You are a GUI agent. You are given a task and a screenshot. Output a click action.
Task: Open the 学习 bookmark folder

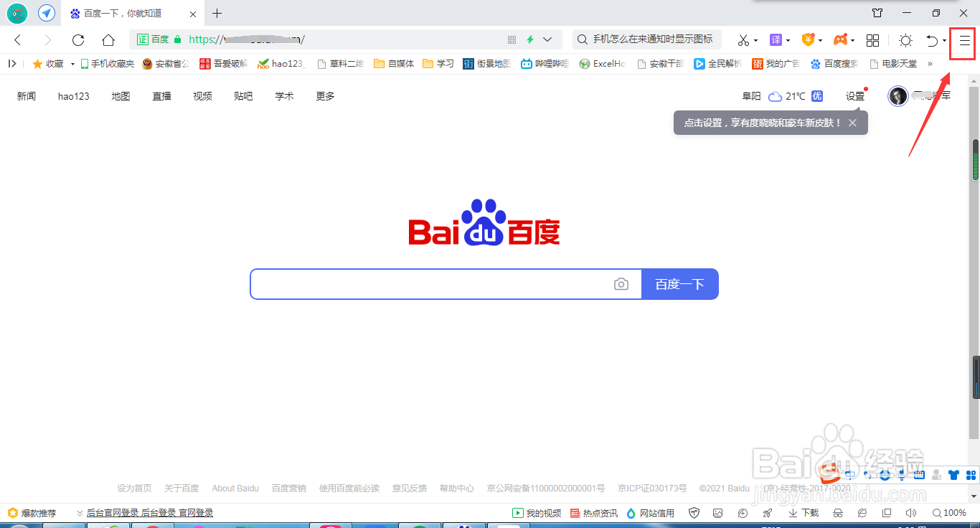(x=438, y=63)
